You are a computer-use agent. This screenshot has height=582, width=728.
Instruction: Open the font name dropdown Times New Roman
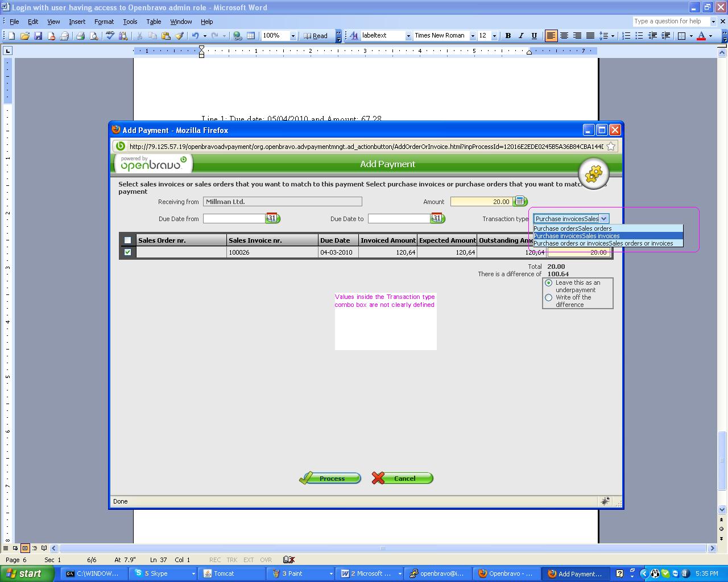click(472, 36)
